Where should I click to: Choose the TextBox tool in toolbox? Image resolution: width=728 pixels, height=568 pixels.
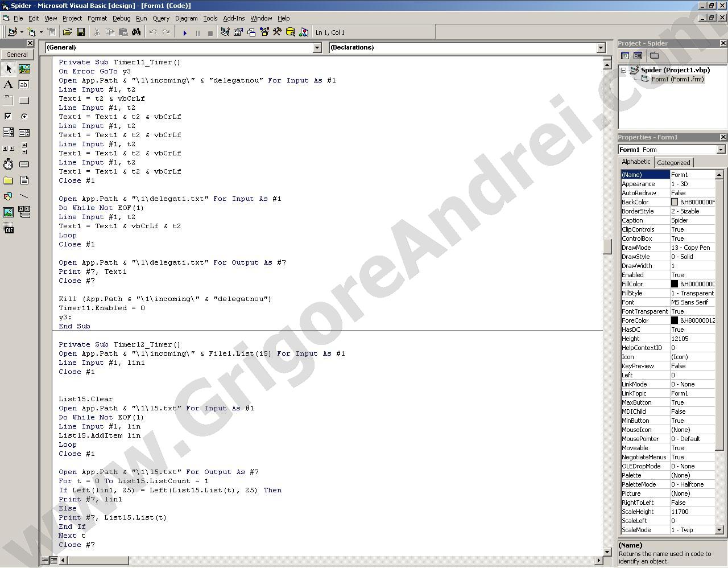click(24, 85)
